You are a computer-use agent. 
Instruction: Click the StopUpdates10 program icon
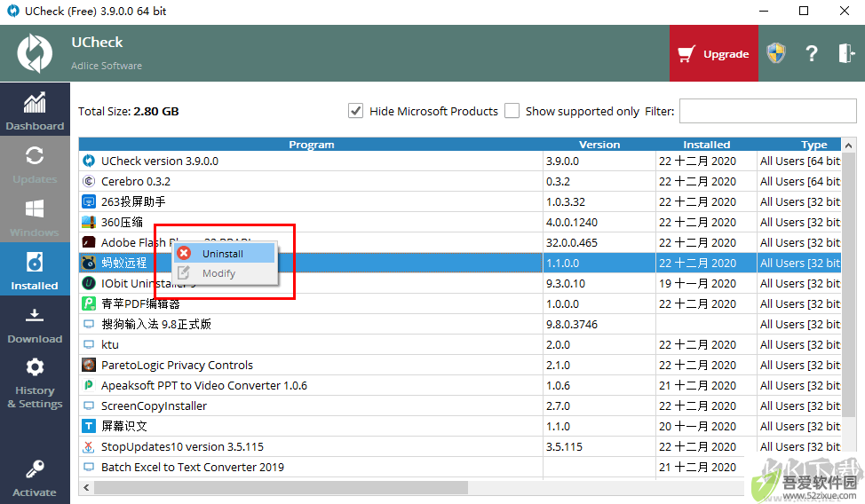point(88,446)
